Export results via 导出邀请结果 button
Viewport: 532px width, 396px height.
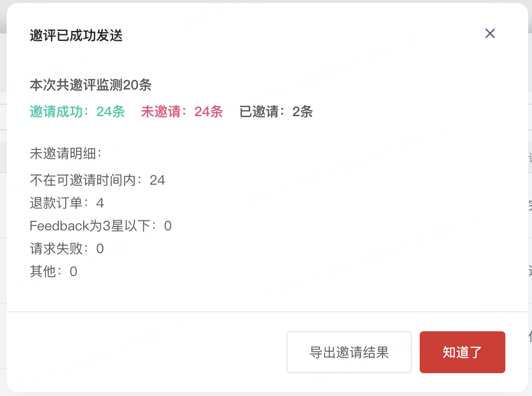coord(349,352)
